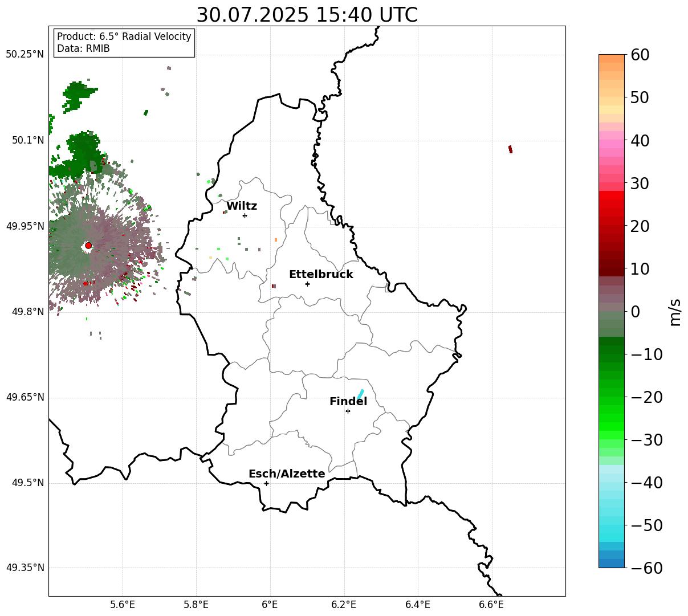Click the 49.8°N latitude label
Image resolution: width=688 pixels, height=616 pixels.
coord(28,312)
